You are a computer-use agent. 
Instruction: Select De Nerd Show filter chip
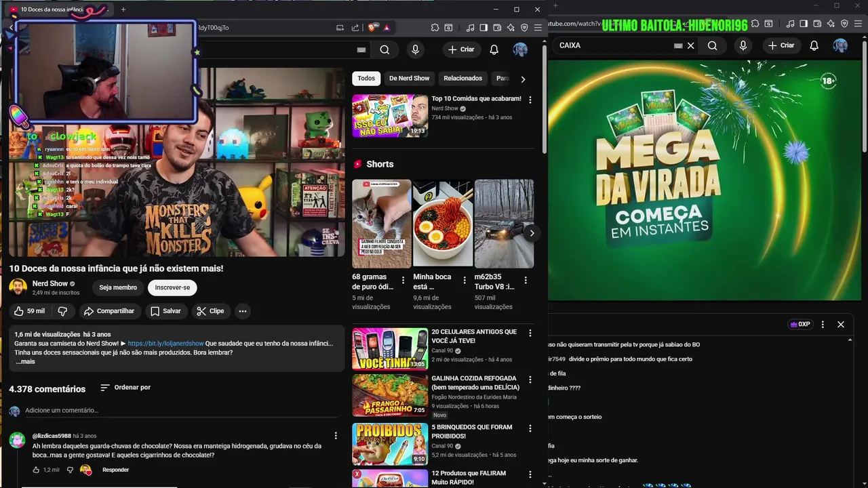[x=409, y=79]
